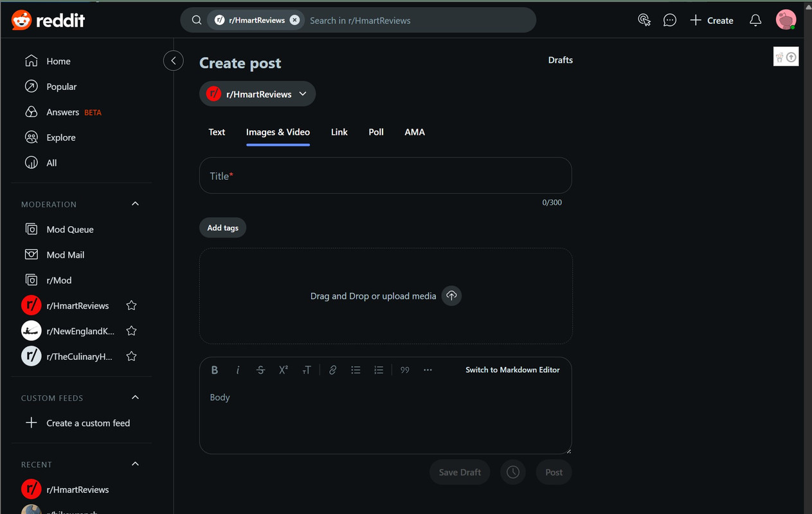Collapse the Recent section
812x514 pixels.
point(135,464)
